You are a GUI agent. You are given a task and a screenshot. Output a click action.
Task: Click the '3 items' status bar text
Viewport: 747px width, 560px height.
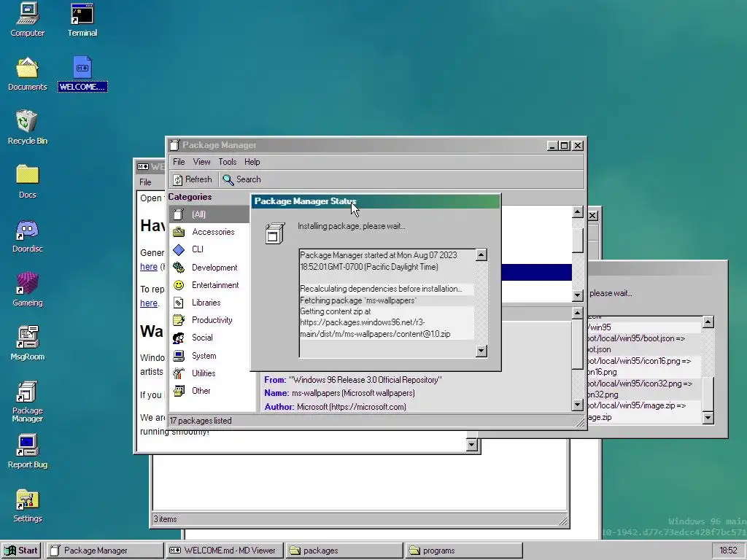coord(166,519)
